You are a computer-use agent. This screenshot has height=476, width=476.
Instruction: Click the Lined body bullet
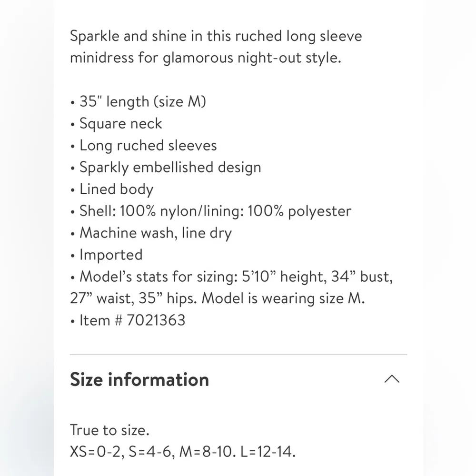tap(116, 189)
